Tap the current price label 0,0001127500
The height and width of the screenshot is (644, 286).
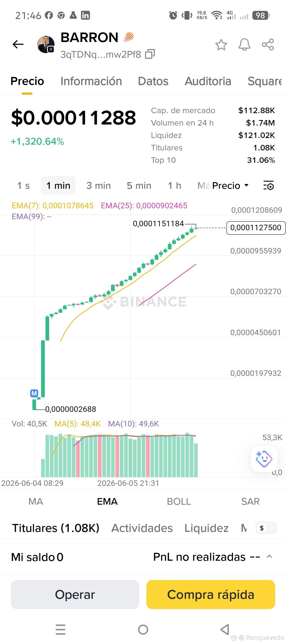coord(256,228)
